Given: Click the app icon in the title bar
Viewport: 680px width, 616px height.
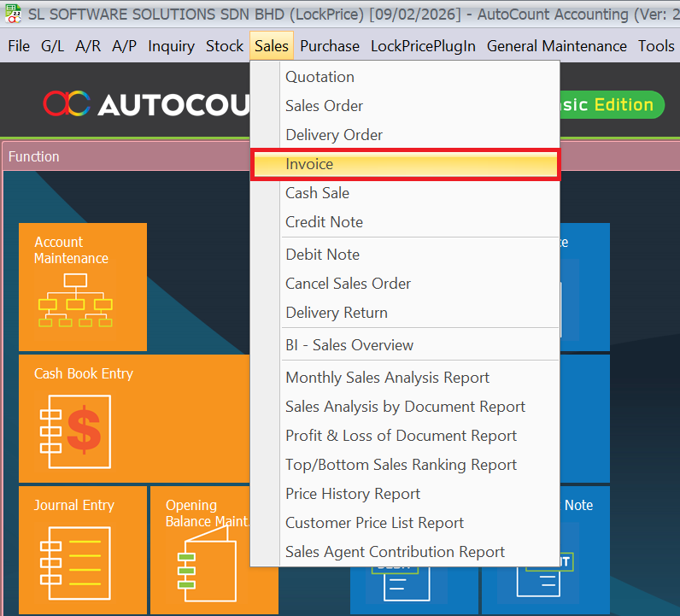Looking at the screenshot, I should (x=14, y=15).
